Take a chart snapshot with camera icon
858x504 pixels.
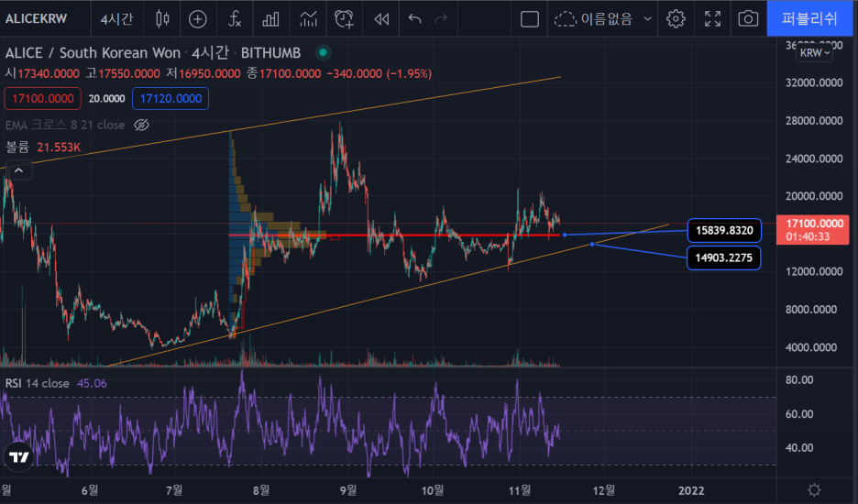[x=748, y=18]
